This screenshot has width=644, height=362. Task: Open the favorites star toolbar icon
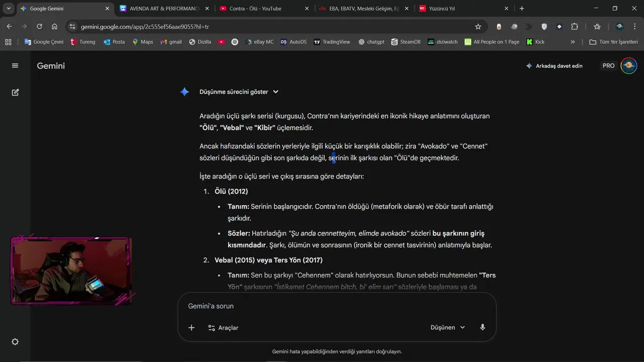coord(597,27)
